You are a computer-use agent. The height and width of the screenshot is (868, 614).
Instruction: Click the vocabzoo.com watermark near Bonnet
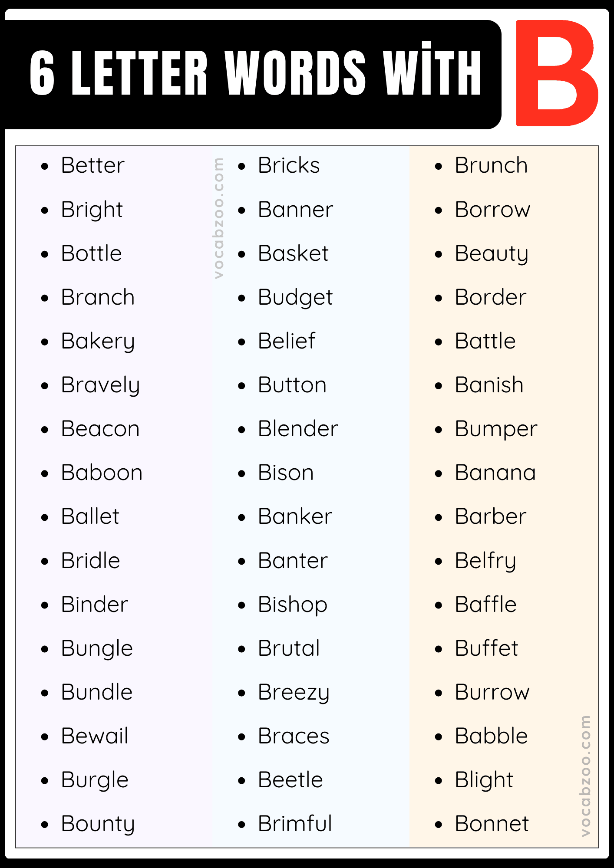(585, 776)
